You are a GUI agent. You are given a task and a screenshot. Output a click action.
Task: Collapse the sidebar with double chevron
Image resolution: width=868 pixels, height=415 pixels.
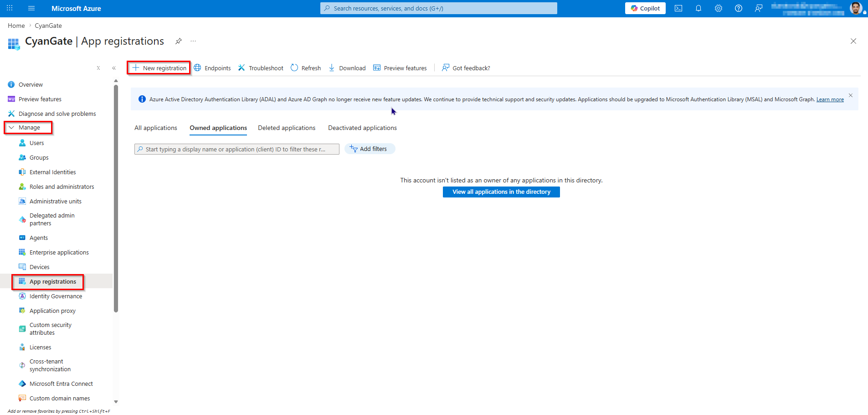114,68
